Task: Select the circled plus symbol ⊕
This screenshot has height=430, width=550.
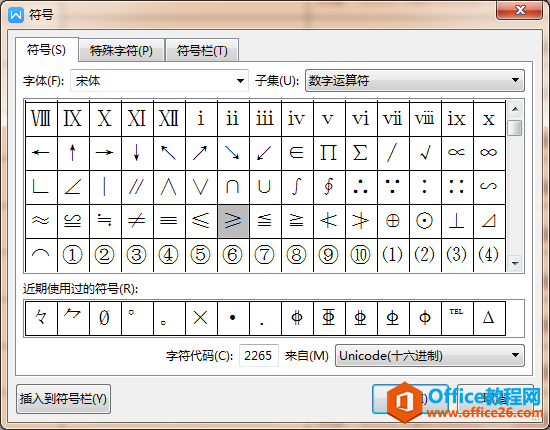Action: [393, 221]
